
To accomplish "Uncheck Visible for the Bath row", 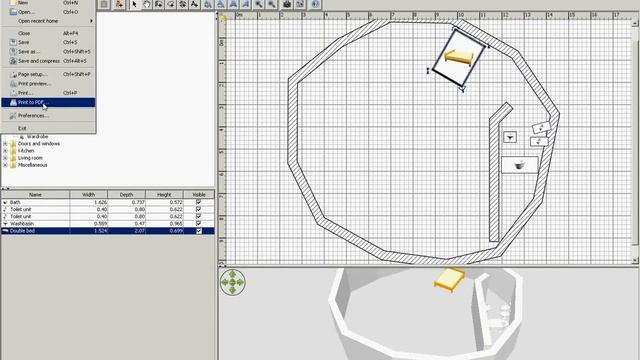I will tap(199, 202).
